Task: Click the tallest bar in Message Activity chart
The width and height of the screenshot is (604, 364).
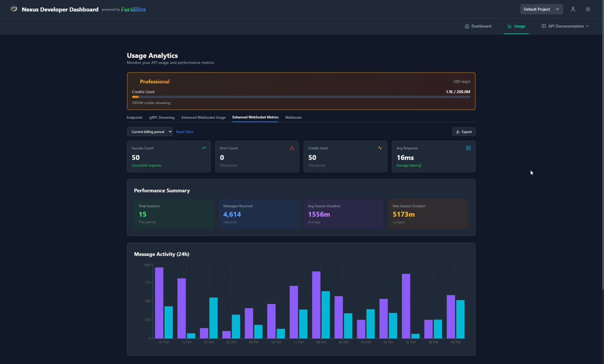Action: [160, 302]
